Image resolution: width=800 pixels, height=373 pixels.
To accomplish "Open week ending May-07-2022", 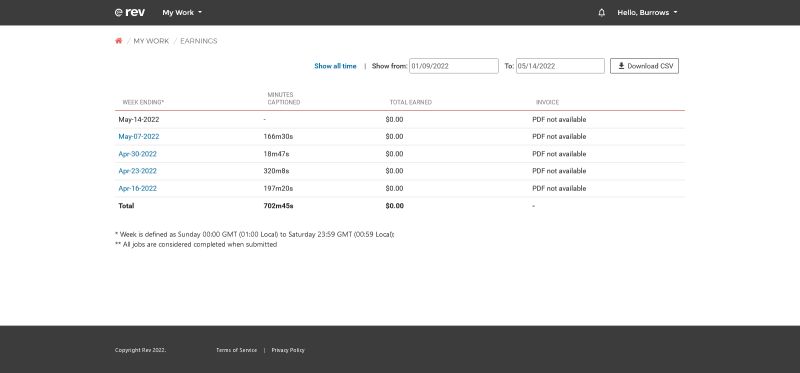I will click(139, 136).
